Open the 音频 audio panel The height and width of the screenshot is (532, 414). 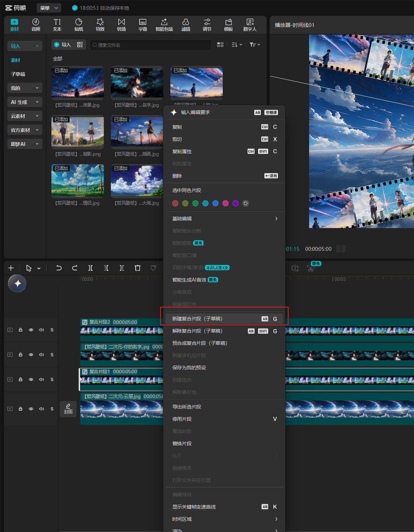click(x=36, y=25)
